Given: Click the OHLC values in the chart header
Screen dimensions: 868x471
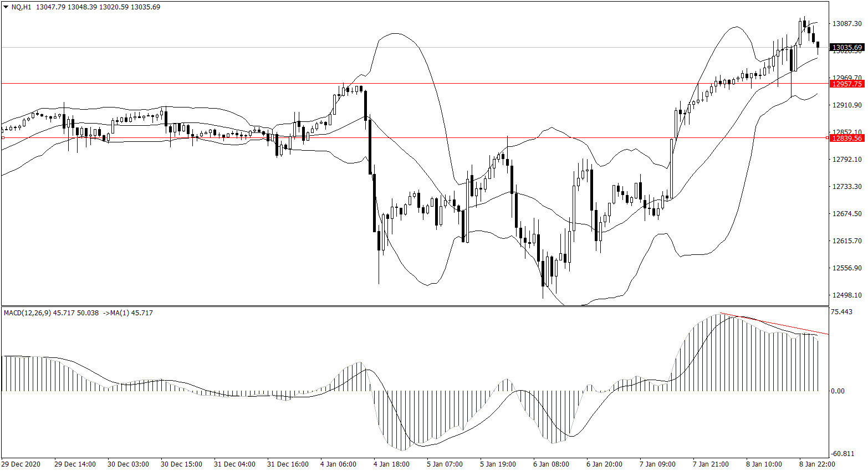Looking at the screenshot, I should coord(98,7).
